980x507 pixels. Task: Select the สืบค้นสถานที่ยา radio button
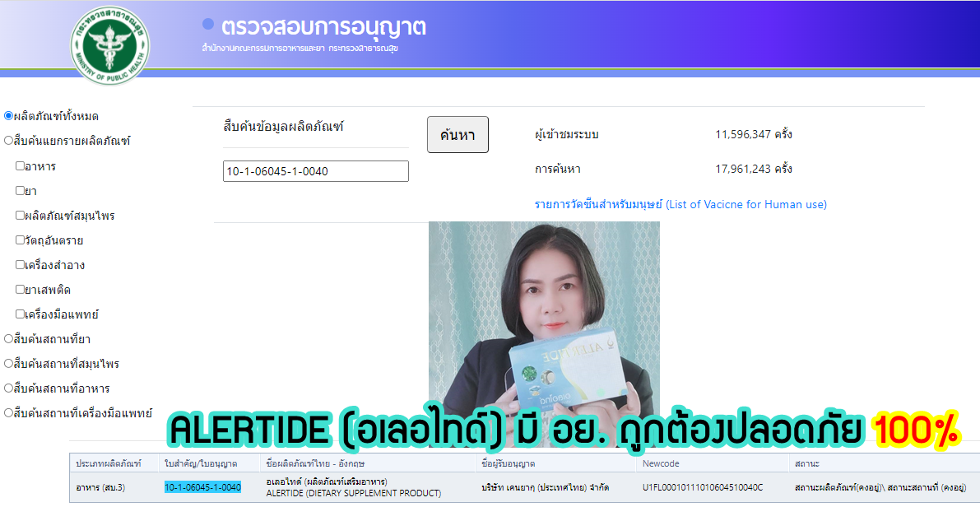(x=9, y=338)
